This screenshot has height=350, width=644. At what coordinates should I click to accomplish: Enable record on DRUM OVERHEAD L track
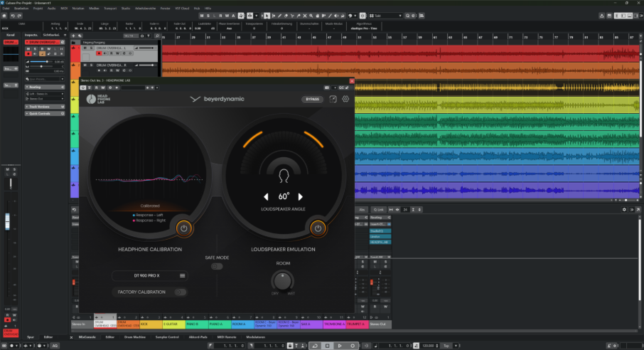coord(99,53)
